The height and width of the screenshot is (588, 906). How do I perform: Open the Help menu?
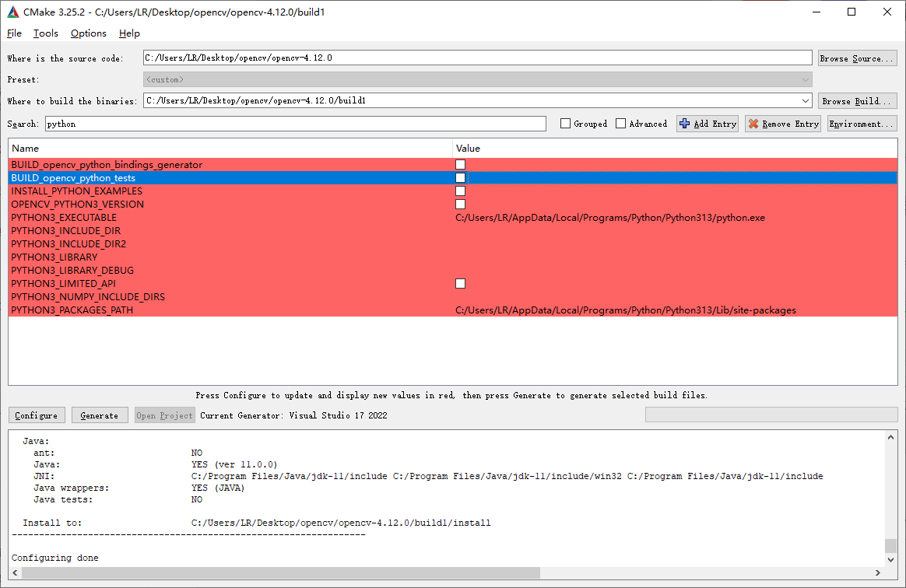click(x=129, y=33)
